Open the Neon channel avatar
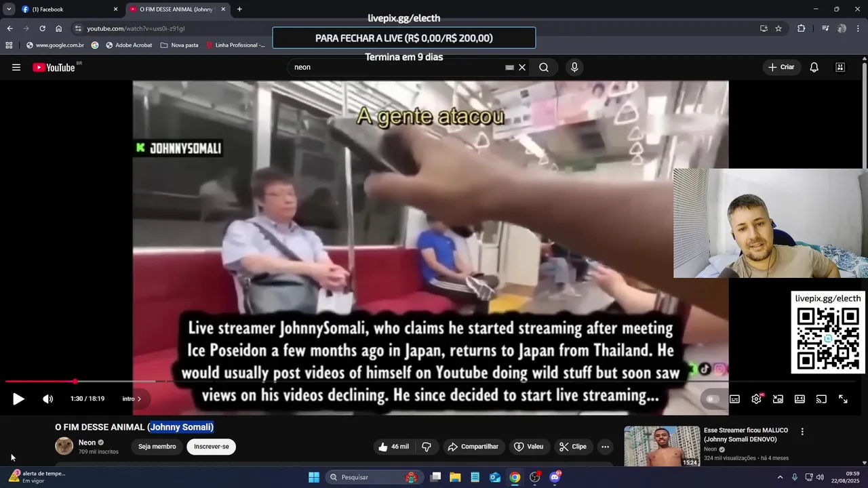The width and height of the screenshot is (868, 488). point(64,446)
